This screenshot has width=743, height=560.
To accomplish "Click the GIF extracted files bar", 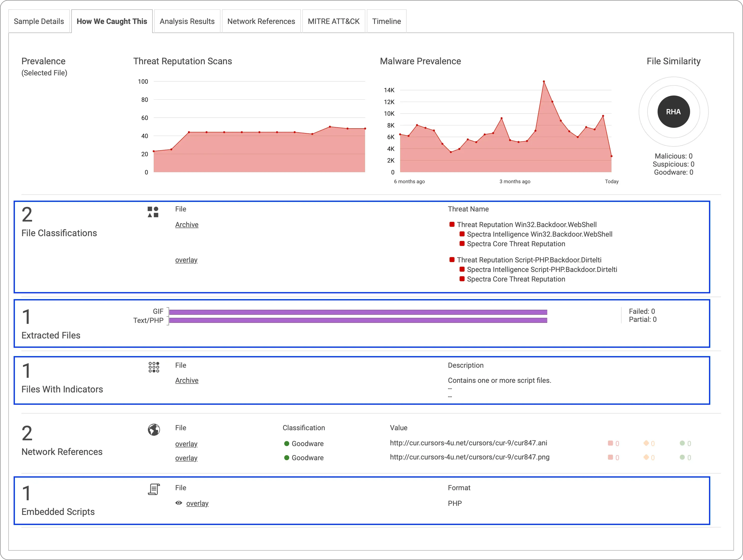I will pos(358,312).
